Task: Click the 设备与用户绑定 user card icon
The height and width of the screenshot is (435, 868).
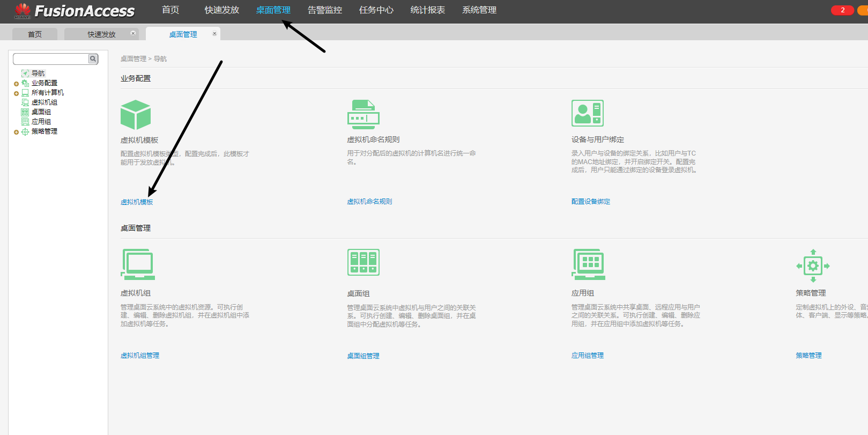Action: pyautogui.click(x=587, y=113)
